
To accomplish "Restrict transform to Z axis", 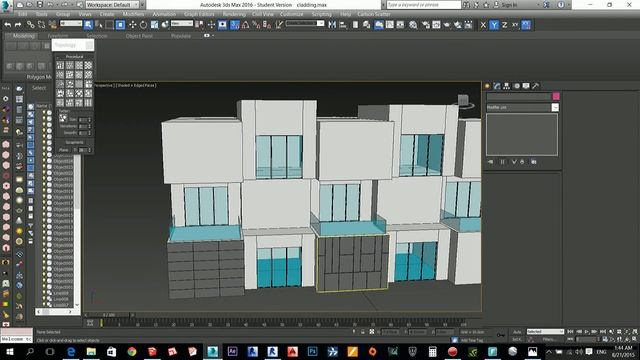I will [x=504, y=25].
